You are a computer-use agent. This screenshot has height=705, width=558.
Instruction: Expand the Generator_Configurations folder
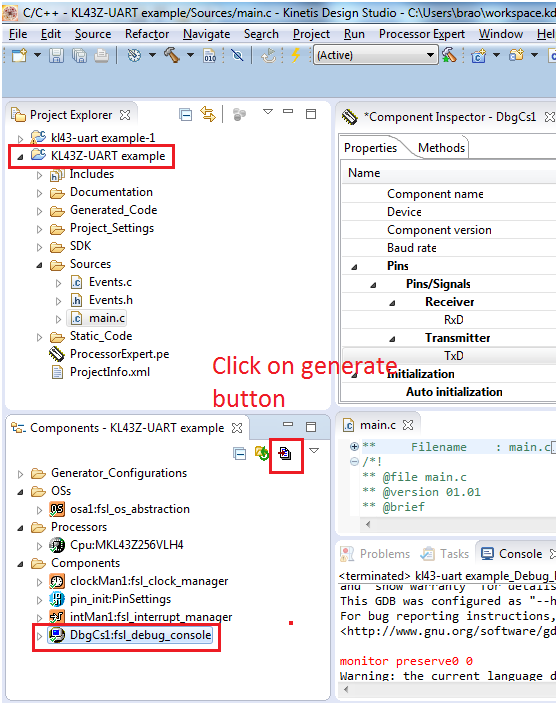[x=20, y=474]
